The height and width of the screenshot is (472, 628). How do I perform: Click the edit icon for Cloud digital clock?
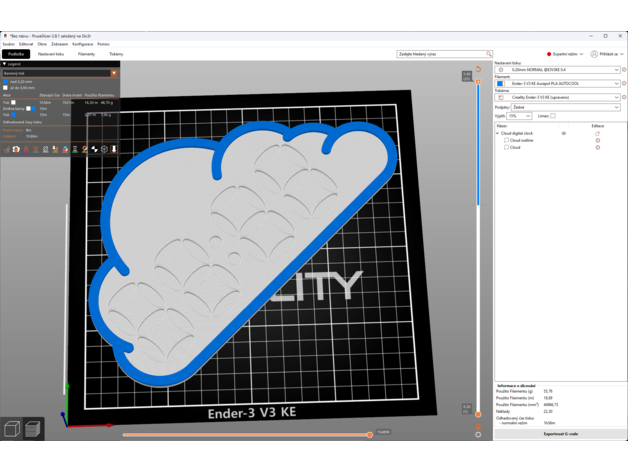[x=597, y=133]
